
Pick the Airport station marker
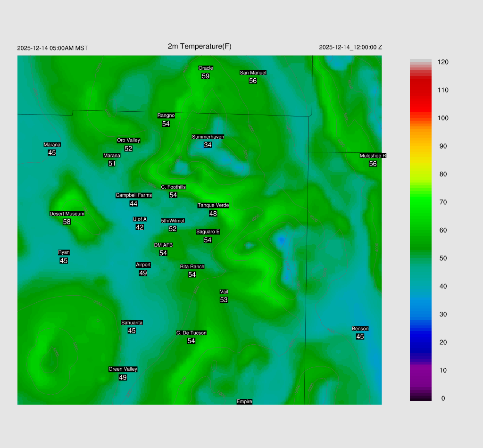pos(143,265)
